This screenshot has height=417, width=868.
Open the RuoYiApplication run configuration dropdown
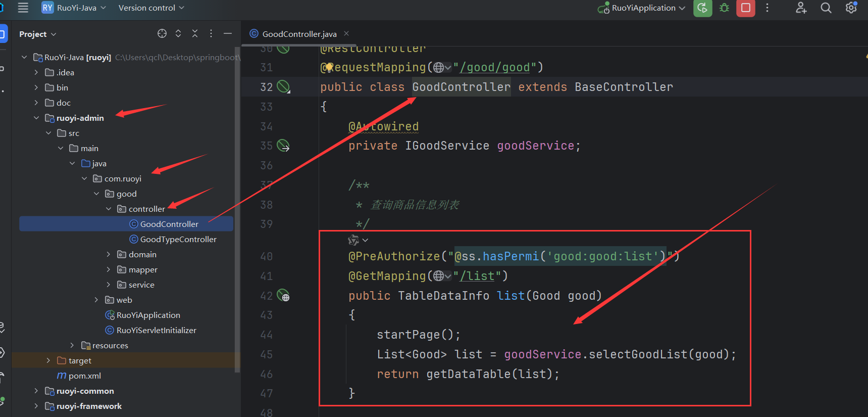click(641, 8)
